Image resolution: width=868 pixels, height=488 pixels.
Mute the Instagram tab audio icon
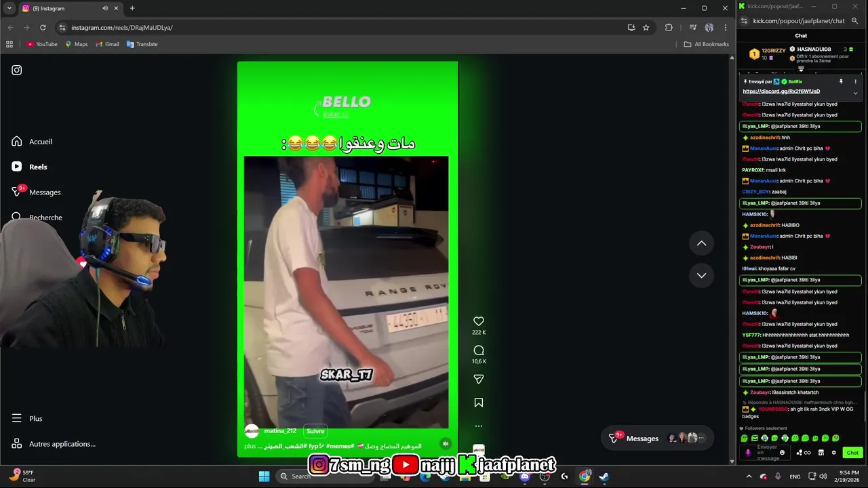[x=105, y=8]
